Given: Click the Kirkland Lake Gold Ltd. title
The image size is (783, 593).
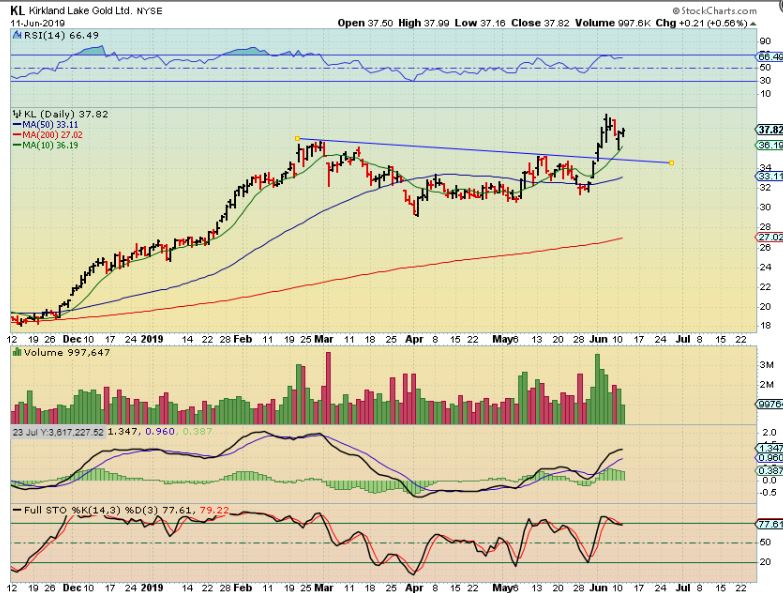Looking at the screenshot, I should 80,10.
